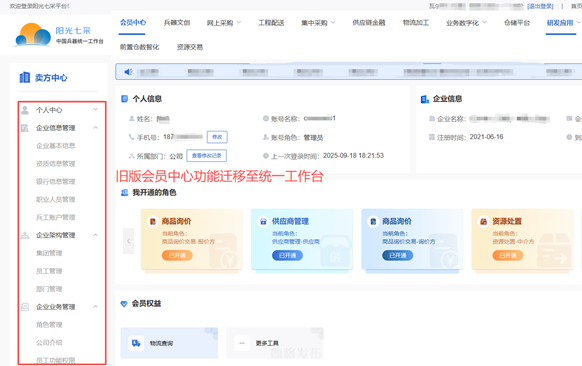
Task: Click the 修改 button next to phone number
Action: click(217, 137)
